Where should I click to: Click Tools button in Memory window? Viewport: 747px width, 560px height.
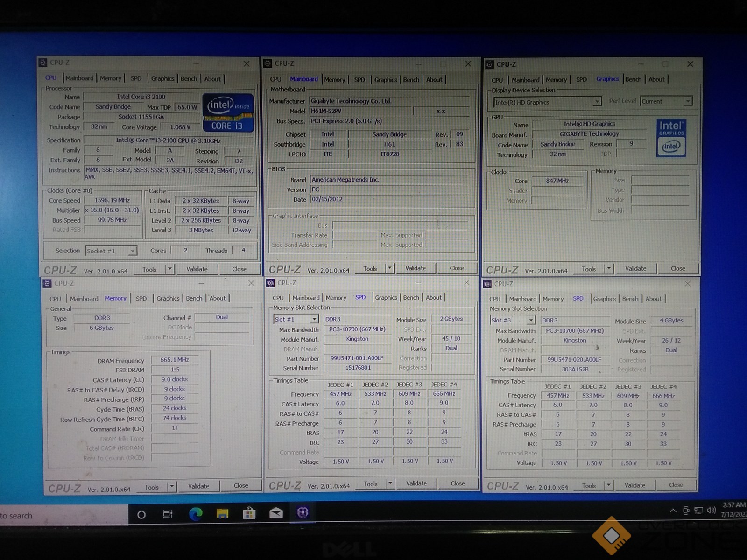[152, 487]
